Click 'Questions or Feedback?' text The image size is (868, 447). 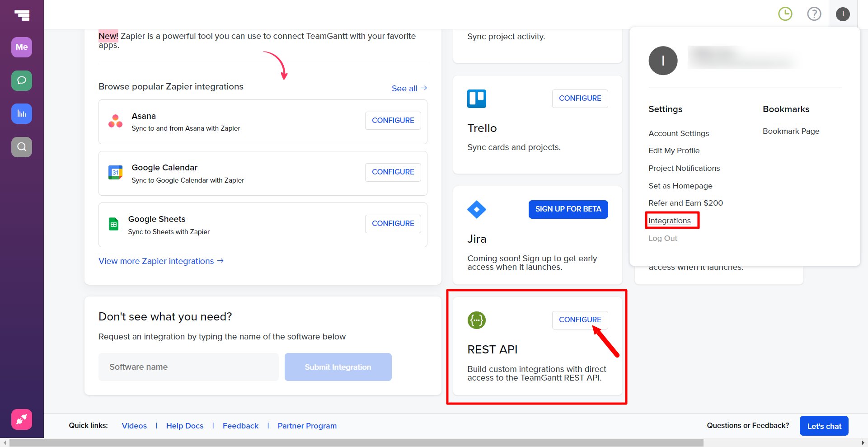[x=748, y=425]
